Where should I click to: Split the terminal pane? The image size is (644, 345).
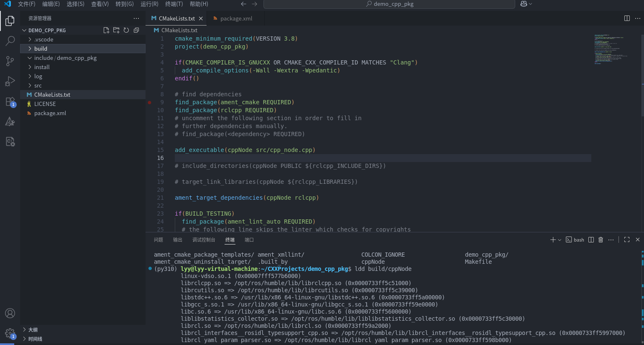pyautogui.click(x=591, y=239)
